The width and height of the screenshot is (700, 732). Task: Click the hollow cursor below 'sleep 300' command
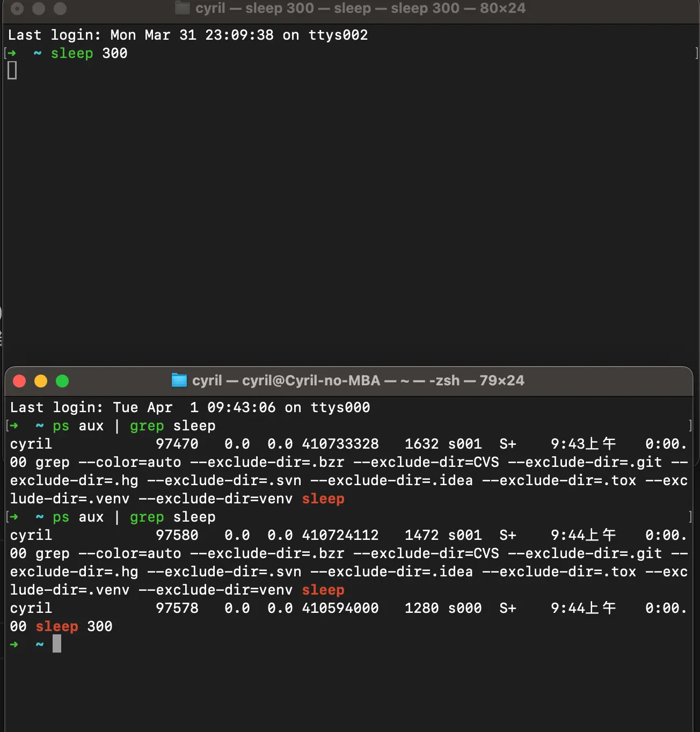(x=12, y=70)
